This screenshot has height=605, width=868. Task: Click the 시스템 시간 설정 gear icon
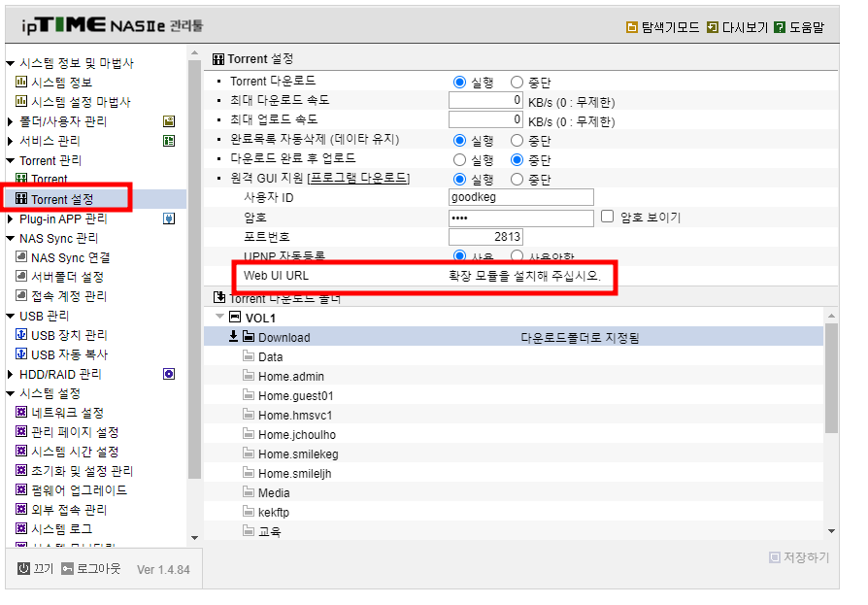point(21,451)
